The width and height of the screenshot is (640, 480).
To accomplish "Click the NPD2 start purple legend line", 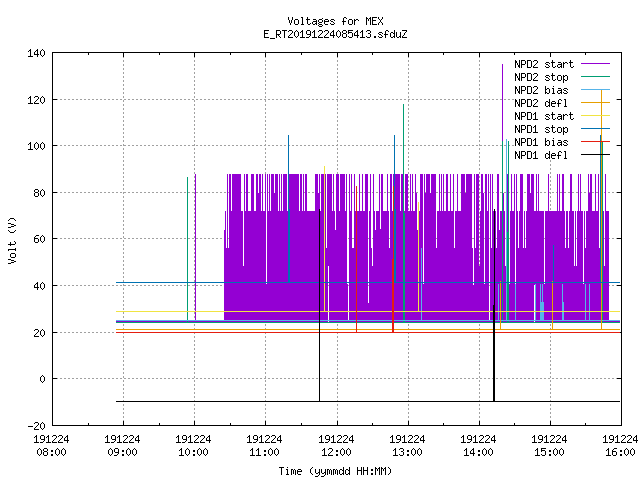I will pos(595,64).
